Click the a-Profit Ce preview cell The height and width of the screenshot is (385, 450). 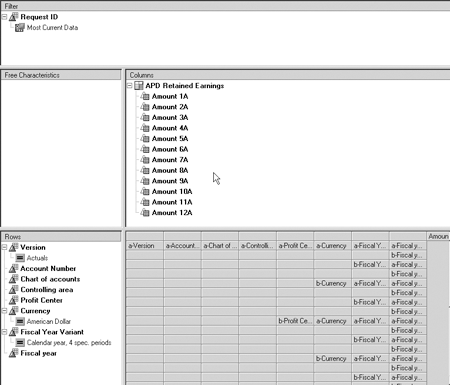[295, 246]
